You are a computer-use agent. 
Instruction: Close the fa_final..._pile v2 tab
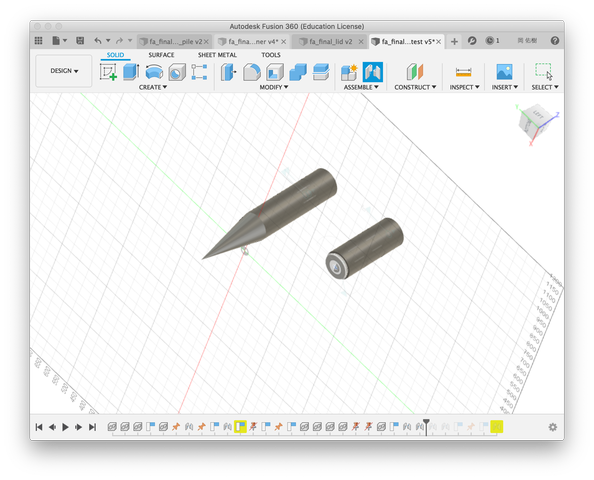pyautogui.click(x=206, y=42)
